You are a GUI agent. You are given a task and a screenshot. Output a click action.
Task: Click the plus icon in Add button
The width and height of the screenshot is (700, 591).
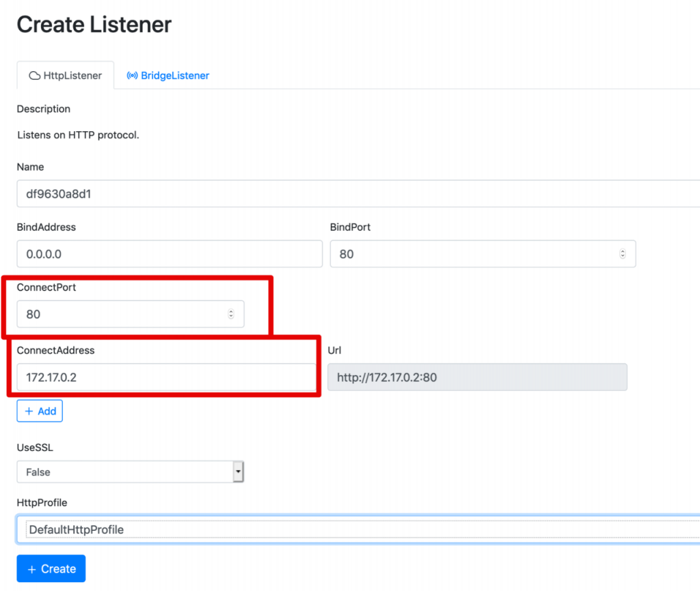click(x=29, y=411)
